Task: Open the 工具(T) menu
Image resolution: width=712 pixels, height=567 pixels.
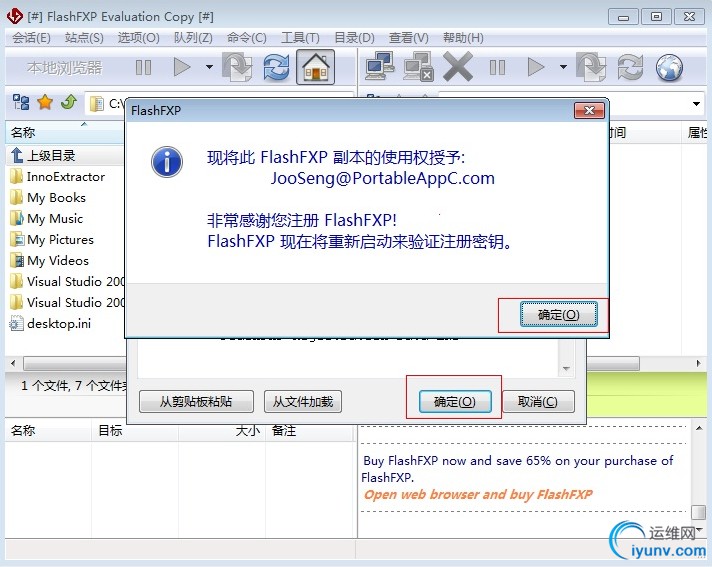Action: [x=300, y=38]
